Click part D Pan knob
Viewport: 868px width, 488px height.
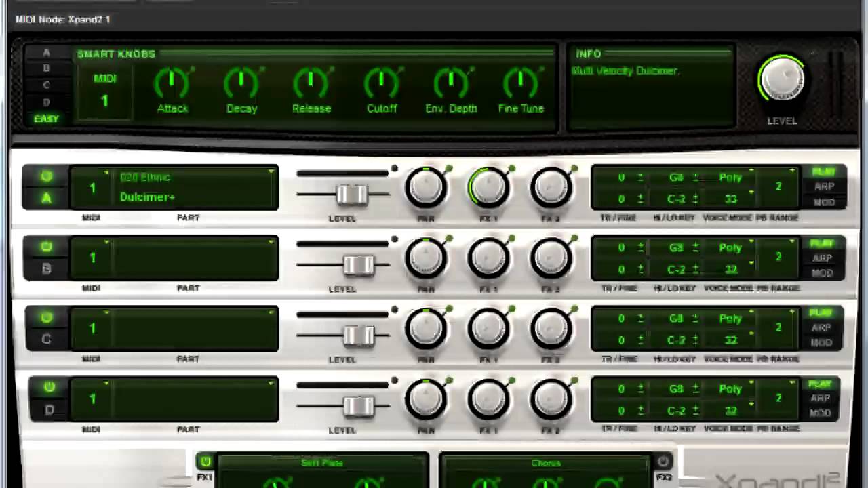(x=426, y=399)
